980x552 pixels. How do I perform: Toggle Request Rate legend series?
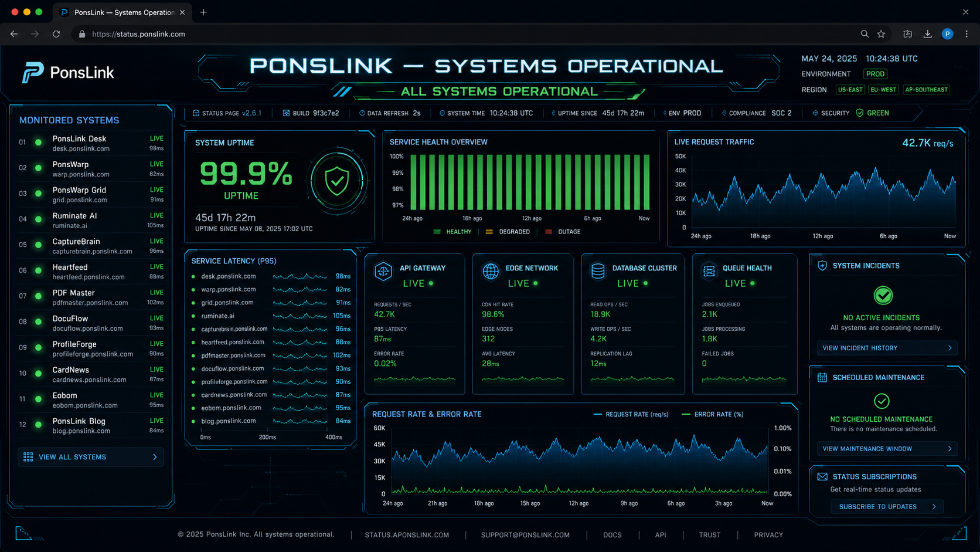[x=631, y=414]
